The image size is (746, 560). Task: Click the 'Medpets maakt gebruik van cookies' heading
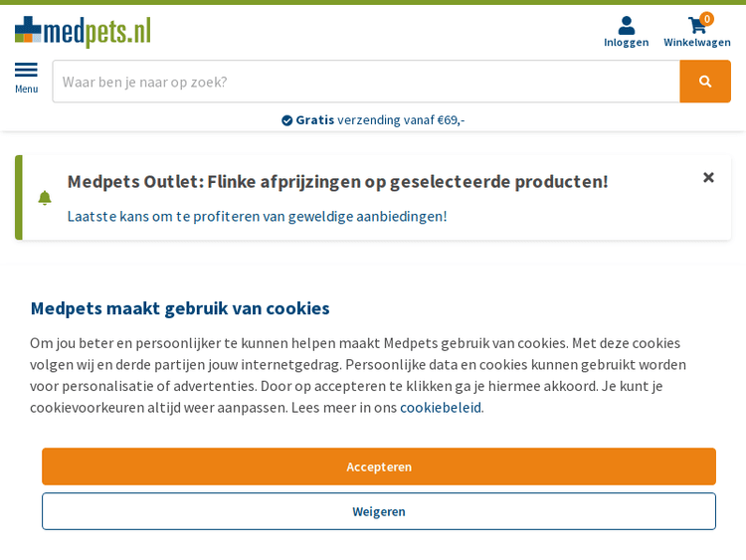(179, 308)
